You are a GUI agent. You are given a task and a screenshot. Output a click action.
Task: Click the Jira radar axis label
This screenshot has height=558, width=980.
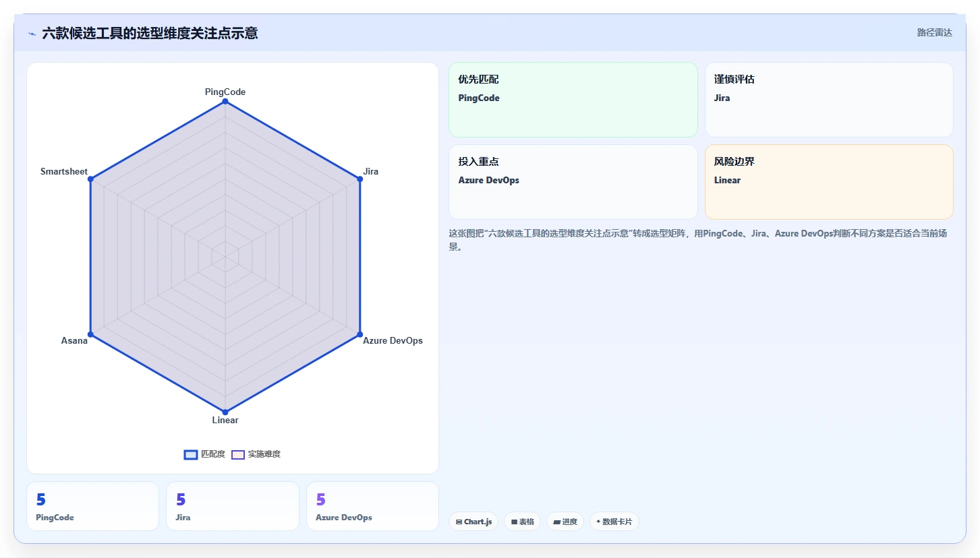click(371, 171)
